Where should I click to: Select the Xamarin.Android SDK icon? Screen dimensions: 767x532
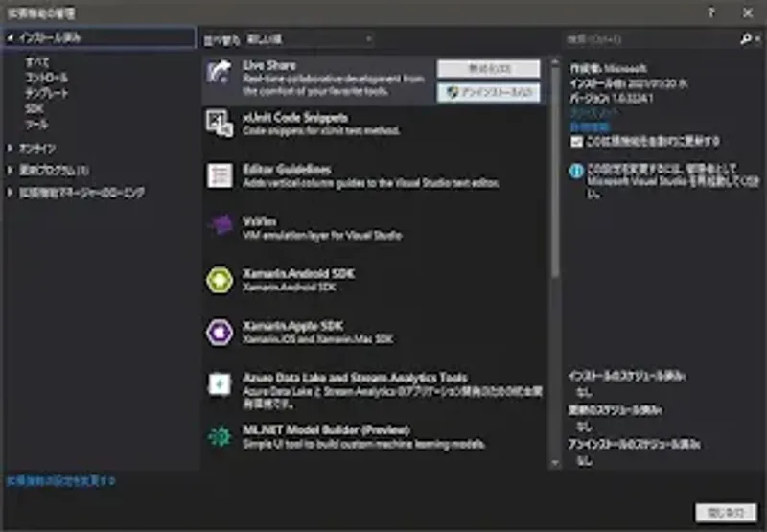click(221, 279)
